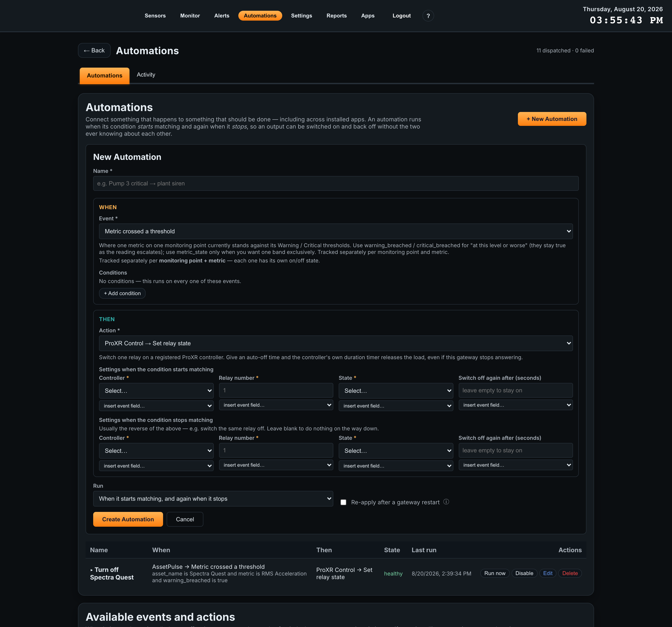Open insert event field under stops-matching Switch off
This screenshot has width=672, height=627.
pyautogui.click(x=515, y=465)
